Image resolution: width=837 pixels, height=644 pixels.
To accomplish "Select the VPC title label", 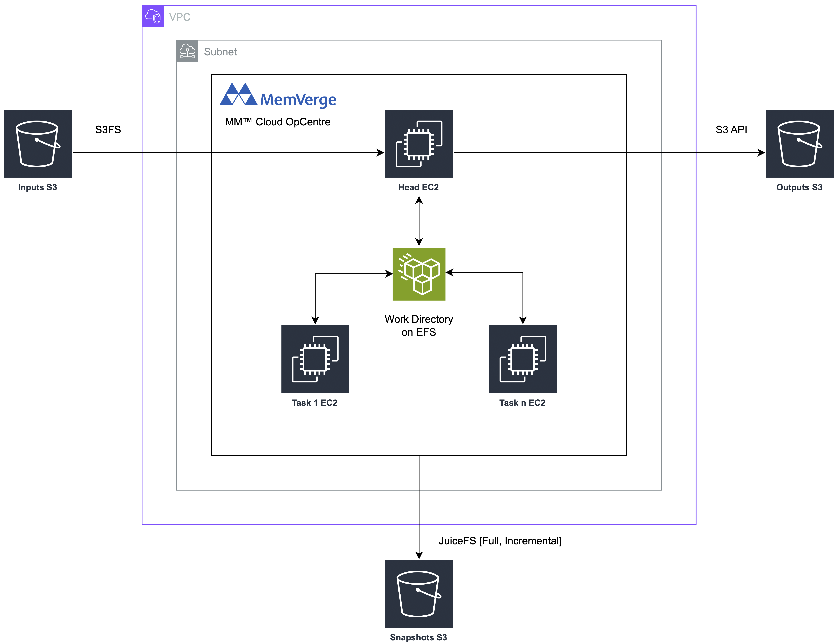I will tap(180, 17).
